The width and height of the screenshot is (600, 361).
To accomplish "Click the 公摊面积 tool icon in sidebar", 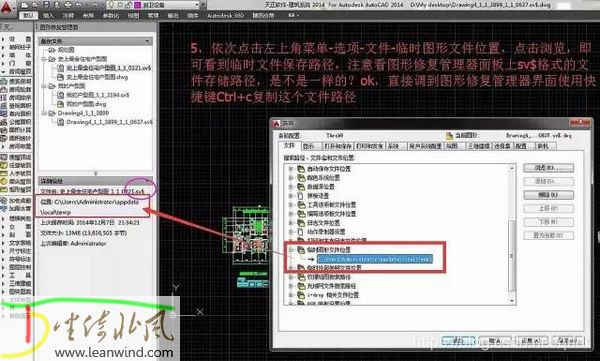I will 3,122.
